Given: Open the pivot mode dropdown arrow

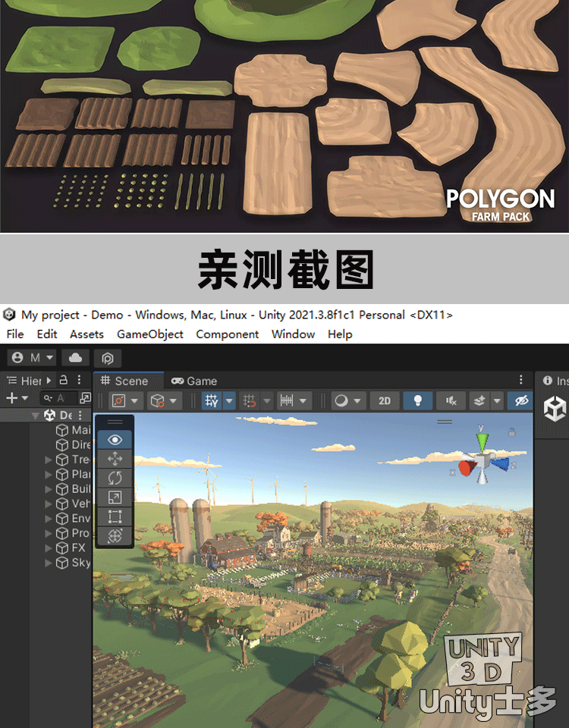Looking at the screenshot, I should (x=135, y=400).
